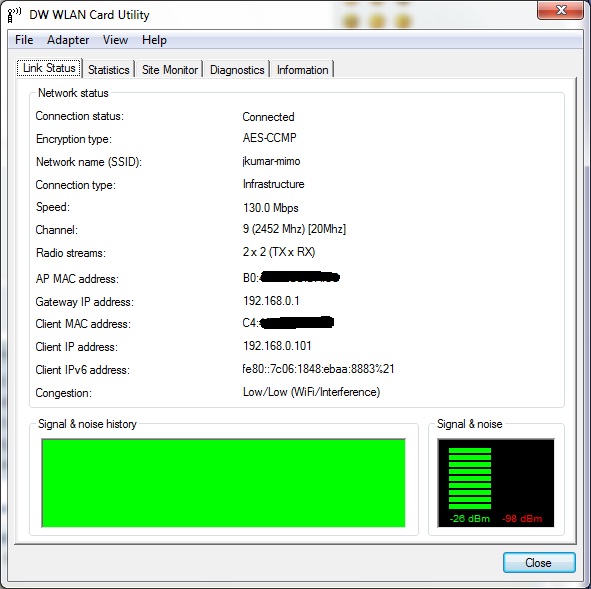Click the fe80::7c06:1848:ebaa:8883%21 IPv6 address
The image size is (591, 589).
318,369
